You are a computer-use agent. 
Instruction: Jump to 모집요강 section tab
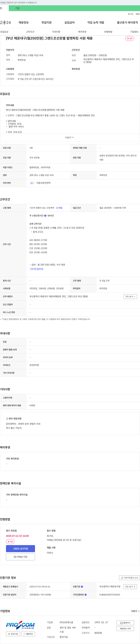coord(4,32)
